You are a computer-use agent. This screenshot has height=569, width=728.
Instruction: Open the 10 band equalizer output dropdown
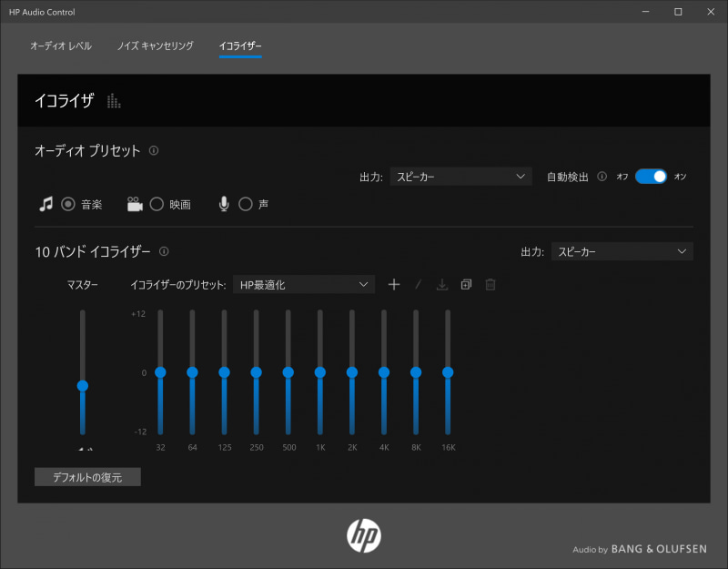(622, 251)
